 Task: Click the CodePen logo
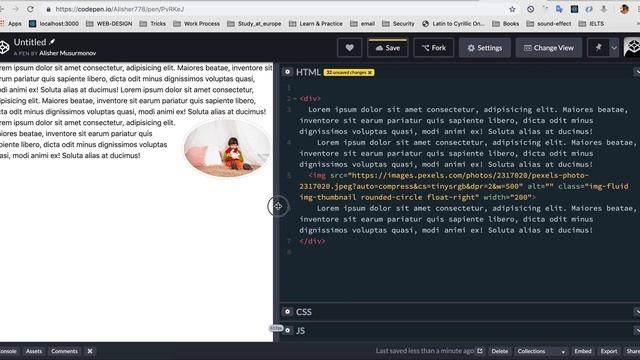(4, 47)
